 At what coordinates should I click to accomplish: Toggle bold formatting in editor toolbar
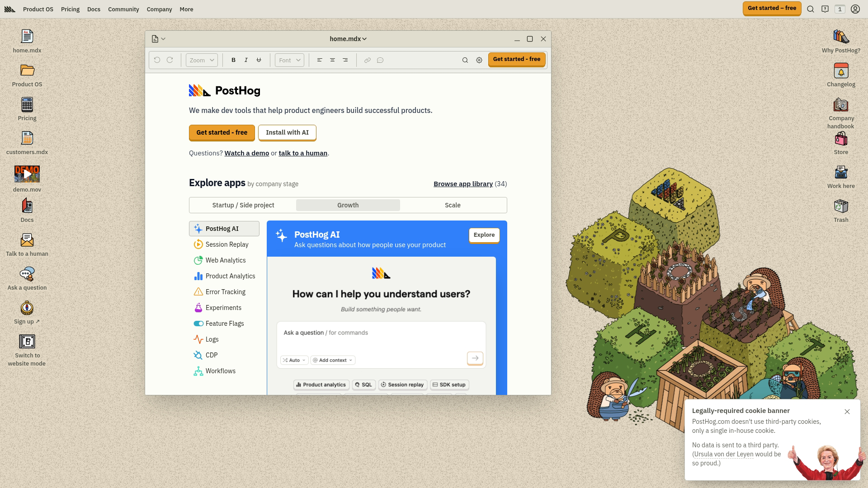[x=233, y=60]
